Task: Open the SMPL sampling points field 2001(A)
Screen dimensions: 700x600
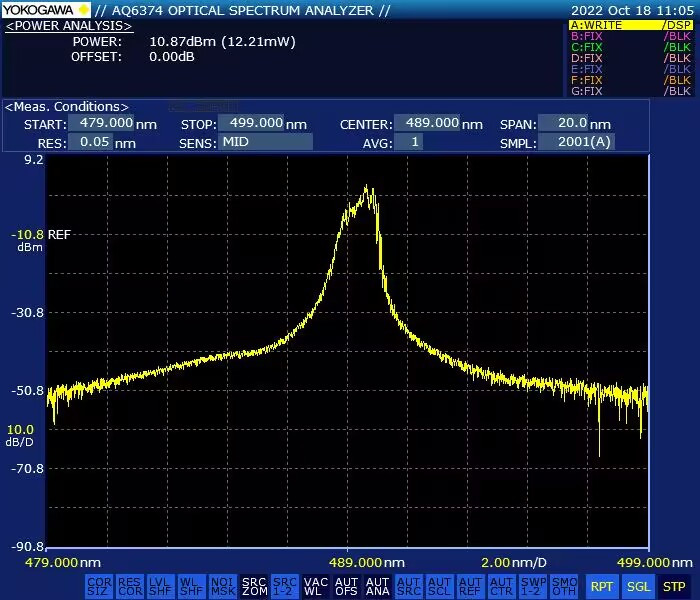Action: pyautogui.click(x=577, y=142)
